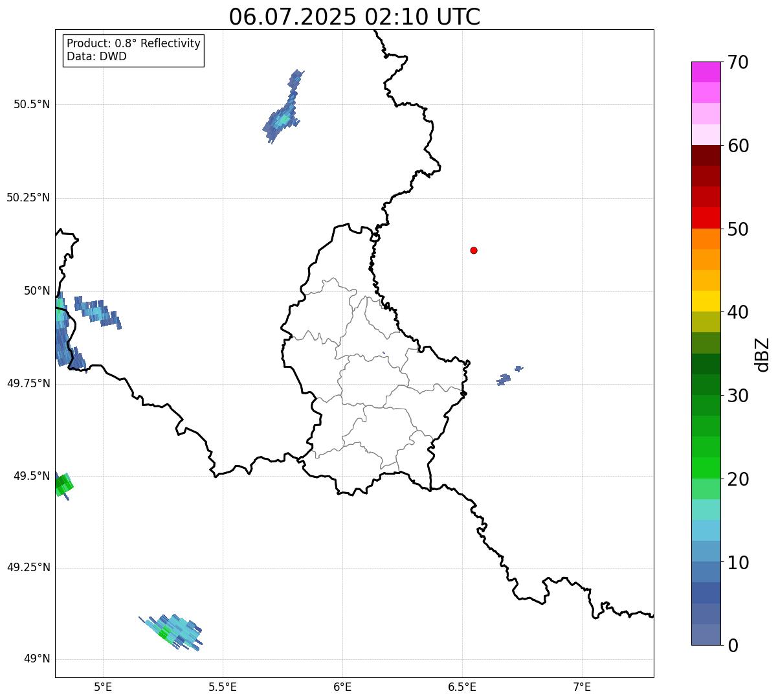Click the colorbar tick label 70
Viewport: 778px width, 700px height.
pos(738,62)
